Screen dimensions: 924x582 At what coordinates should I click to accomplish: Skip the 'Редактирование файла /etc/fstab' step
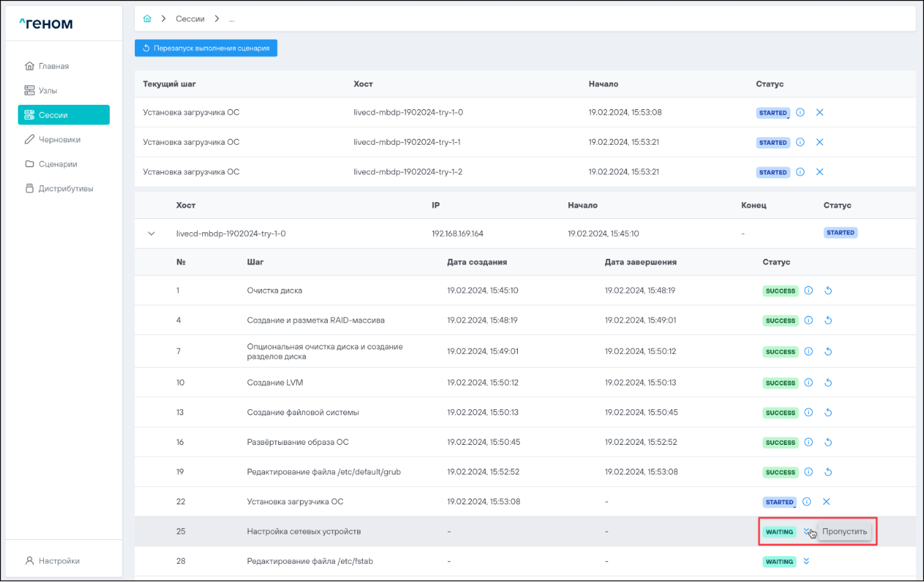point(807,561)
